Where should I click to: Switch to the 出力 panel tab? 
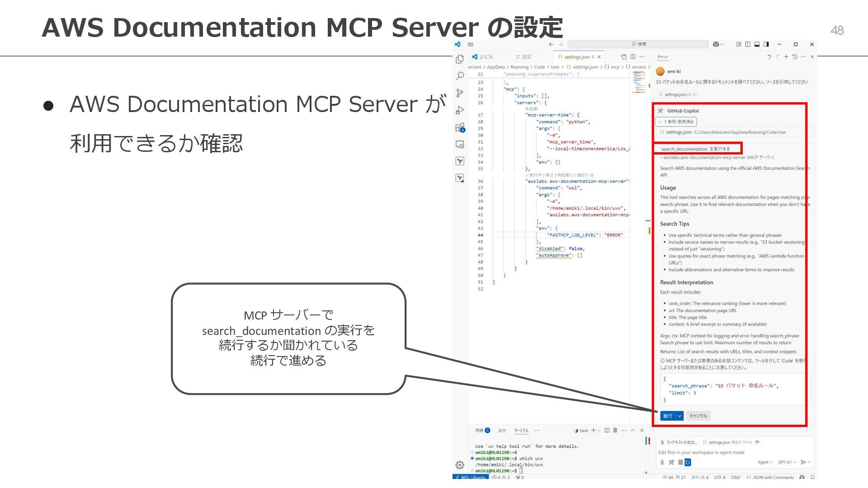502,430
